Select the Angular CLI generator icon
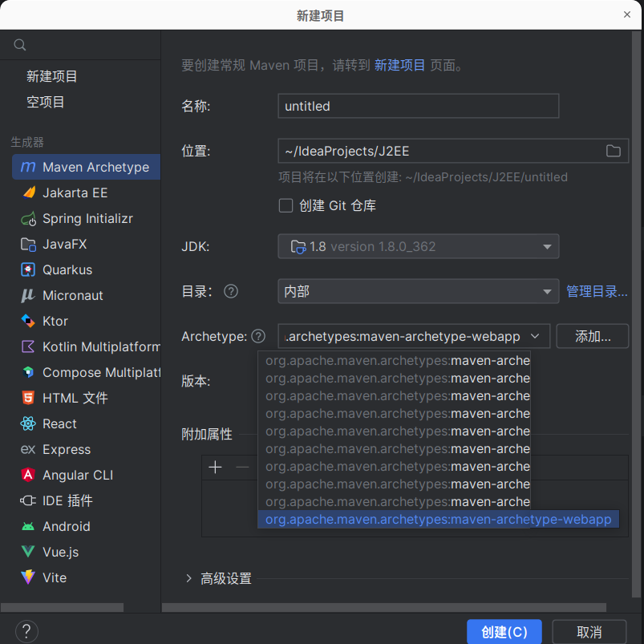 28,475
